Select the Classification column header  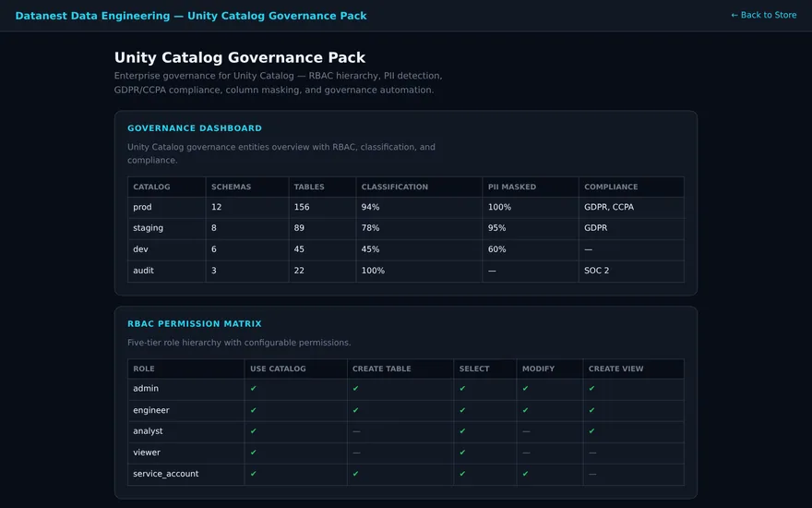(x=395, y=187)
